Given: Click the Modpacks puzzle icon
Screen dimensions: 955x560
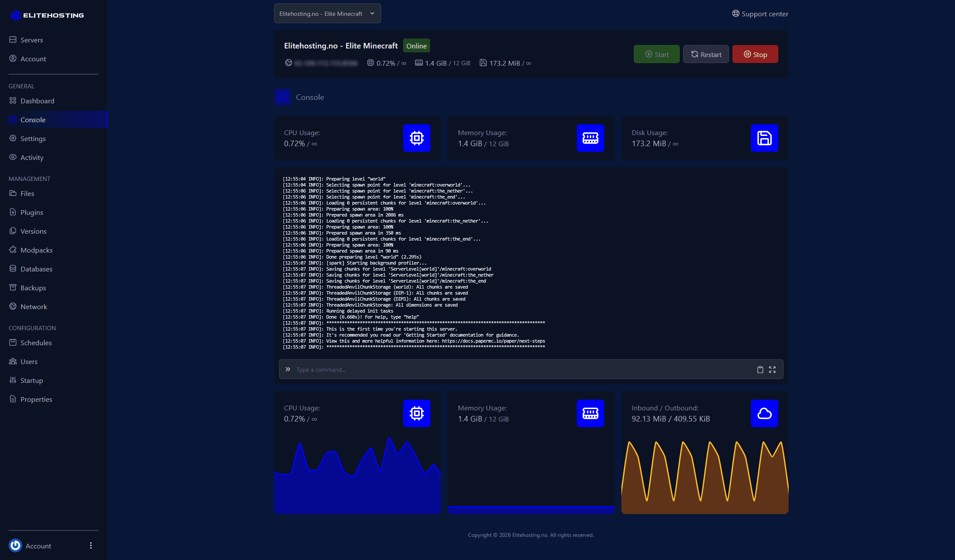Looking at the screenshot, I should [13, 250].
